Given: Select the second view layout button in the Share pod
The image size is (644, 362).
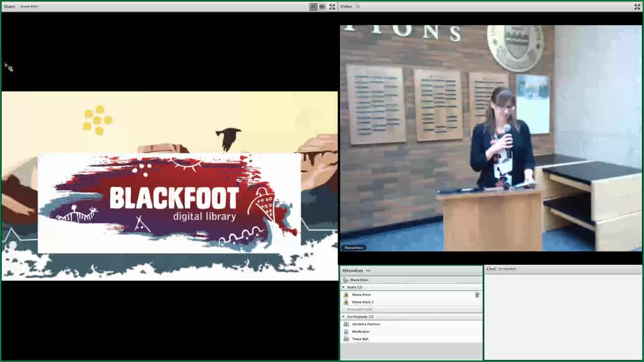Looking at the screenshot, I should point(323,6).
